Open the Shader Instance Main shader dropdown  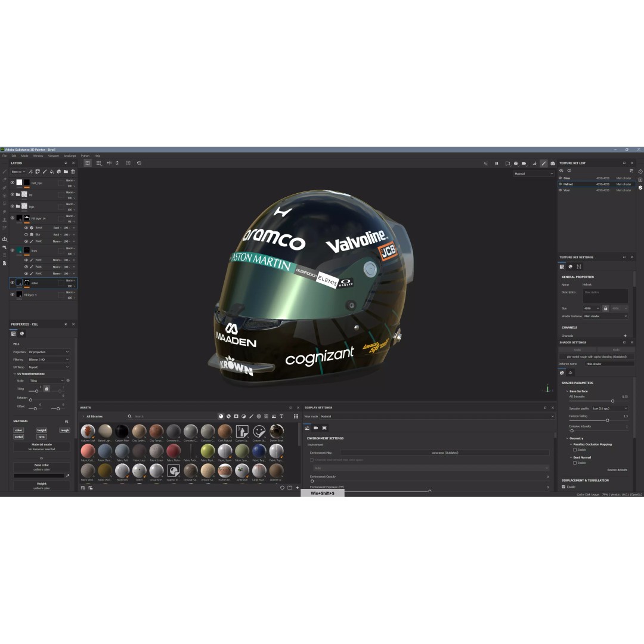[x=605, y=316]
